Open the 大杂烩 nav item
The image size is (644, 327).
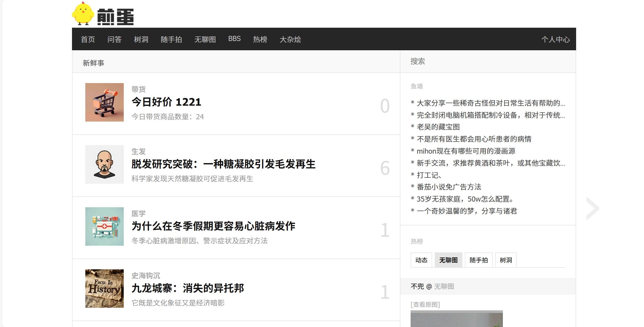pyautogui.click(x=290, y=39)
